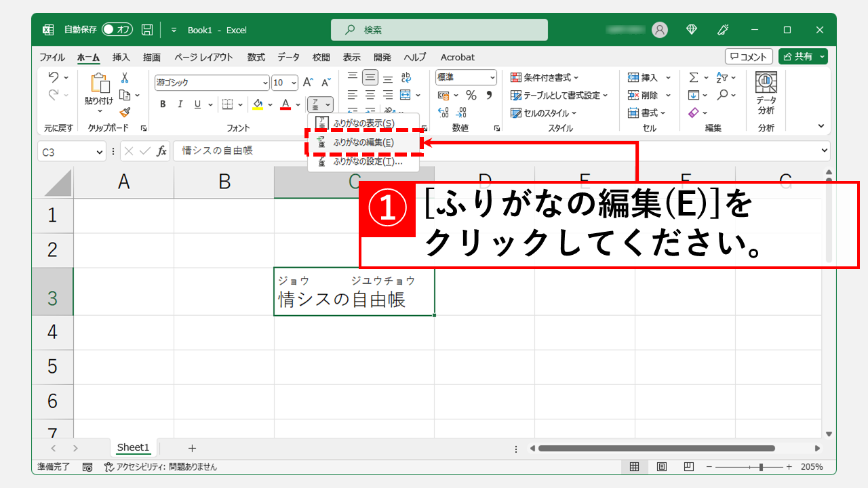
Task: Switch to the 数式 tab
Action: tap(256, 57)
